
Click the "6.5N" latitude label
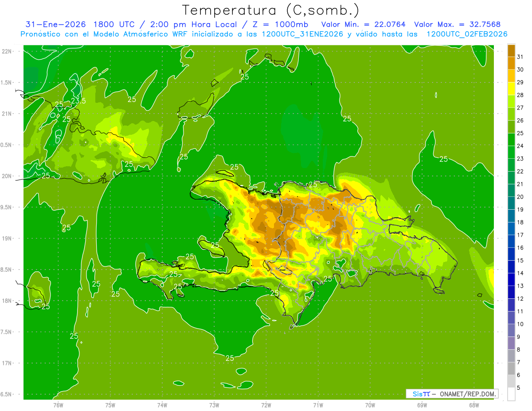(x=6, y=394)
